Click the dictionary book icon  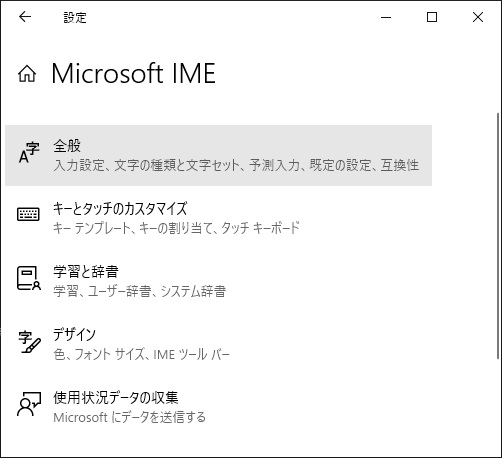click(29, 278)
